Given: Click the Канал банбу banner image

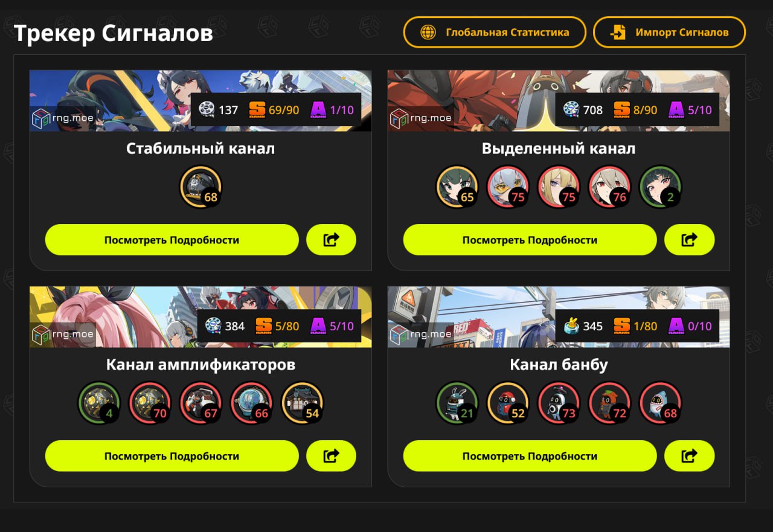Looking at the screenshot, I should click(x=559, y=317).
